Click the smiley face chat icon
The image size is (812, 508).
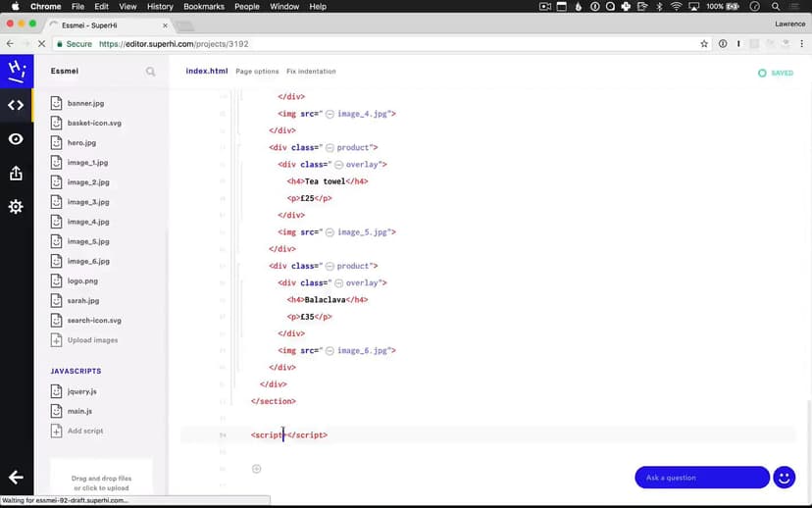pos(784,478)
